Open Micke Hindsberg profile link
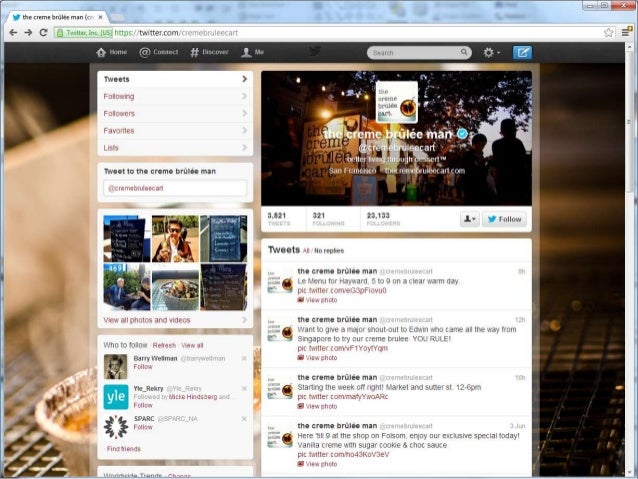The width and height of the screenshot is (638, 479). [193, 397]
